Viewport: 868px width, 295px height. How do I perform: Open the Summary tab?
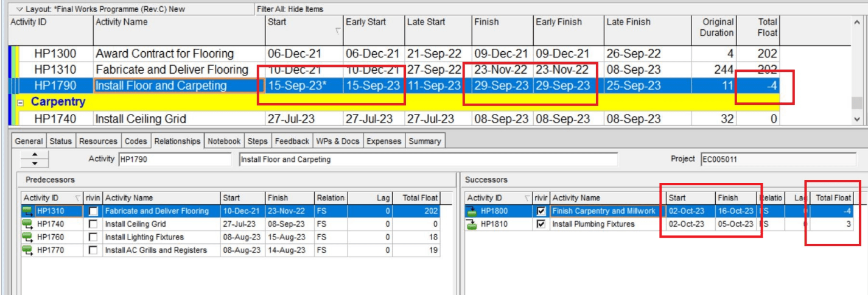tap(425, 141)
